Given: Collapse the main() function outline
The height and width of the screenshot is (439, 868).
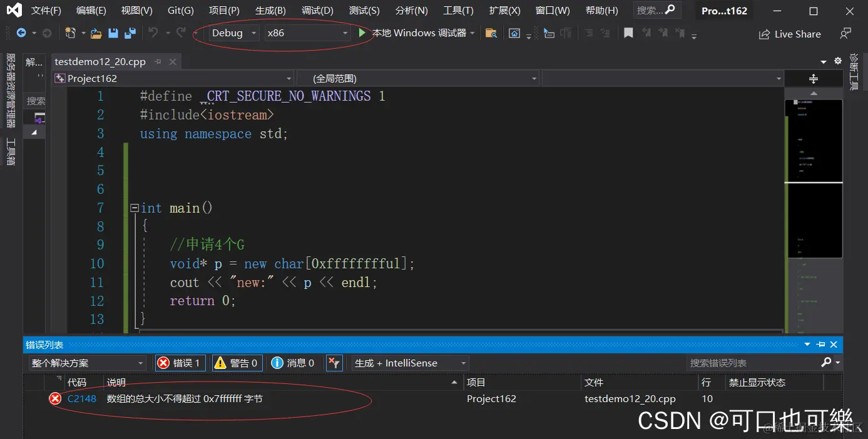Looking at the screenshot, I should 134,208.
